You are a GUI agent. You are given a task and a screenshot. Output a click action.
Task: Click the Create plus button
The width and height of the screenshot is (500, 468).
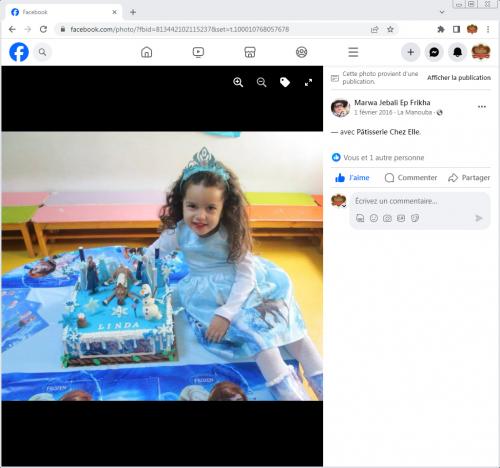click(411, 52)
